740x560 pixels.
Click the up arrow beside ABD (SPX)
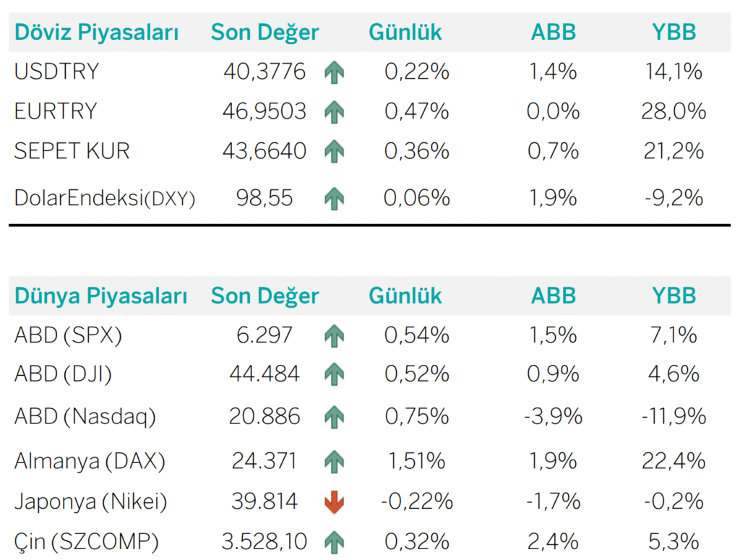[x=334, y=335]
